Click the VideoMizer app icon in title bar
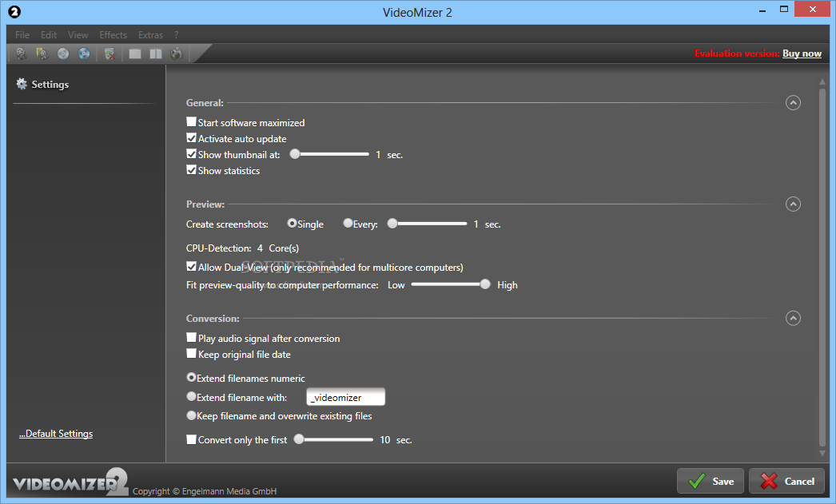 click(14, 12)
